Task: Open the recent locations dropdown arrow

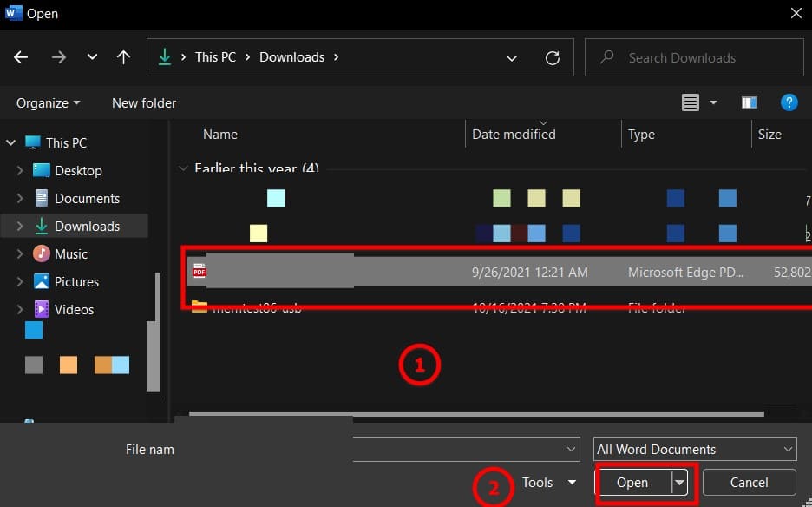Action: click(x=92, y=57)
